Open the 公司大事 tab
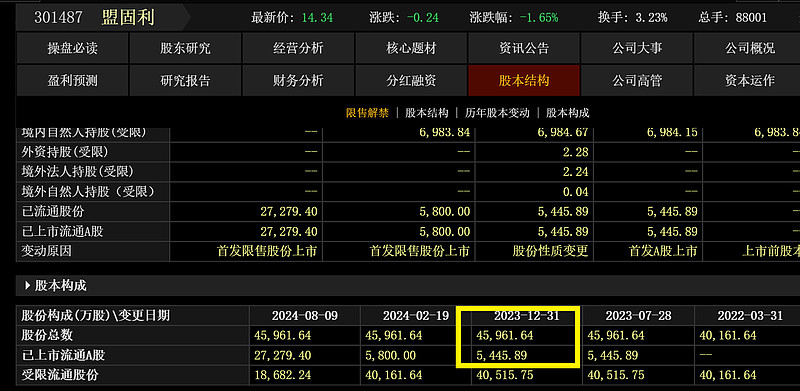The width and height of the screenshot is (800, 391). [637, 48]
